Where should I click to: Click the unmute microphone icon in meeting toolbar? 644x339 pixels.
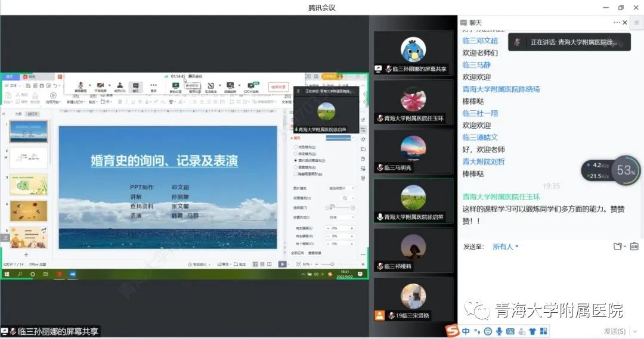click(80, 85)
